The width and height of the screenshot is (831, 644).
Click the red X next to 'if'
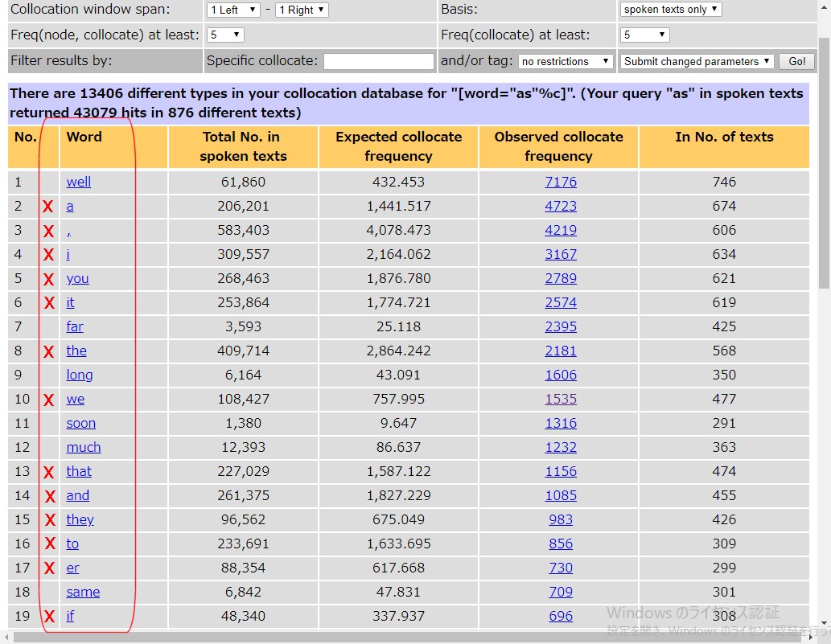(48, 617)
